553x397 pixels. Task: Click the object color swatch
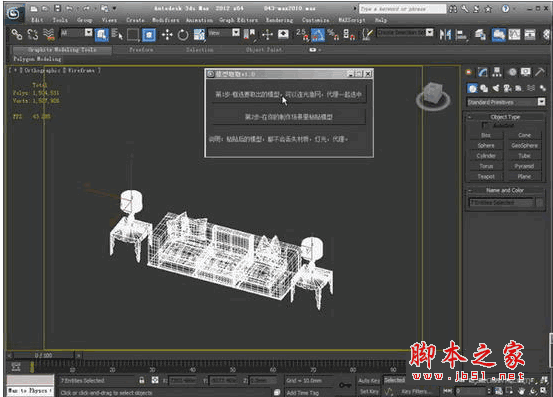pyautogui.click(x=540, y=203)
